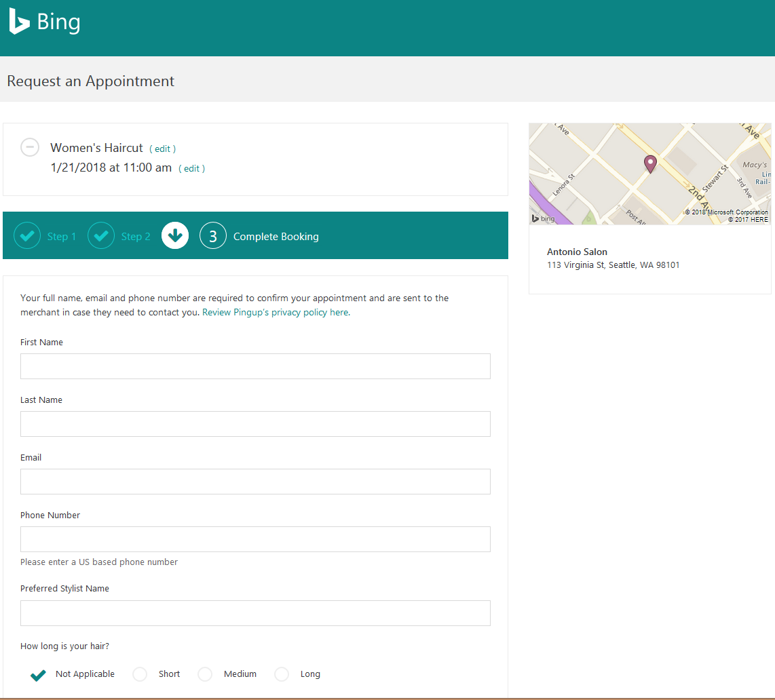Go to Step 1 tab label
Image resolution: width=775 pixels, height=700 pixels.
tap(62, 237)
